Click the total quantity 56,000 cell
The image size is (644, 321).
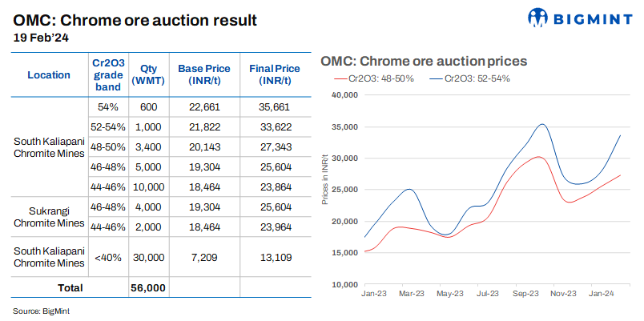(x=147, y=287)
